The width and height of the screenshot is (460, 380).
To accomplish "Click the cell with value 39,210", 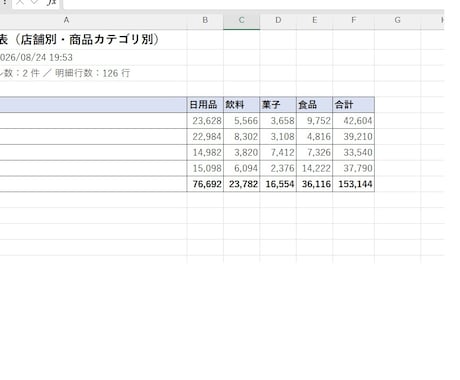I will pos(354,137).
